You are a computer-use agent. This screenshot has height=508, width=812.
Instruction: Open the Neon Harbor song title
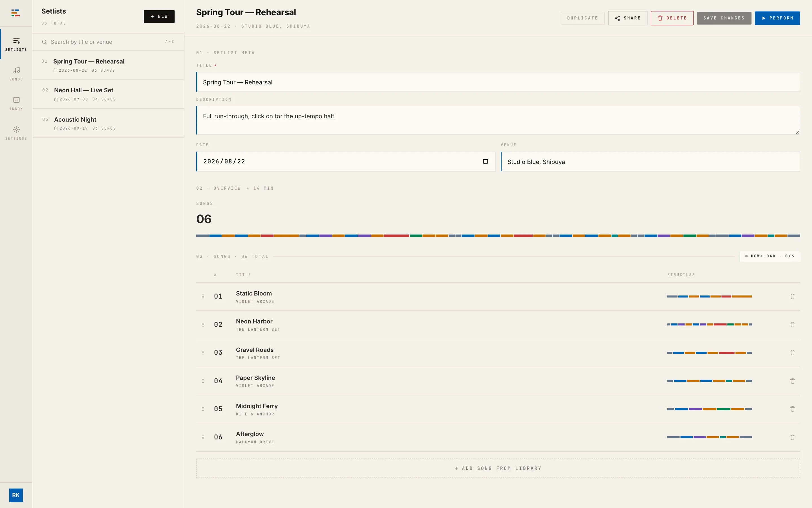[x=254, y=321]
